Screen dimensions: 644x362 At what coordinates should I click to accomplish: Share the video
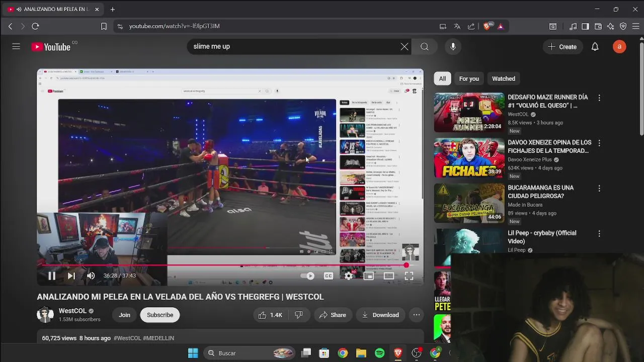point(333,315)
